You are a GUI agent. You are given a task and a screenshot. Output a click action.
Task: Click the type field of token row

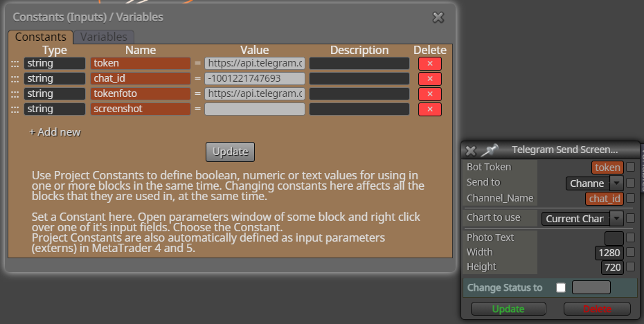coord(55,63)
